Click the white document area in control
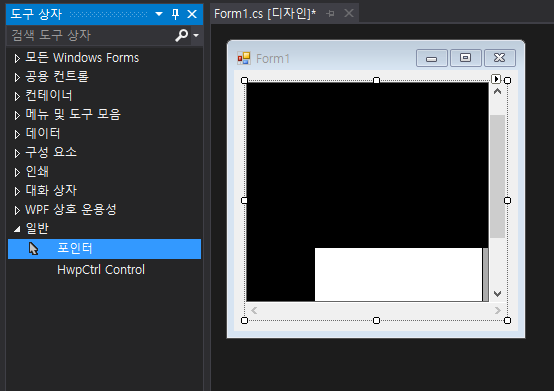The height and width of the screenshot is (391, 554). click(x=399, y=274)
